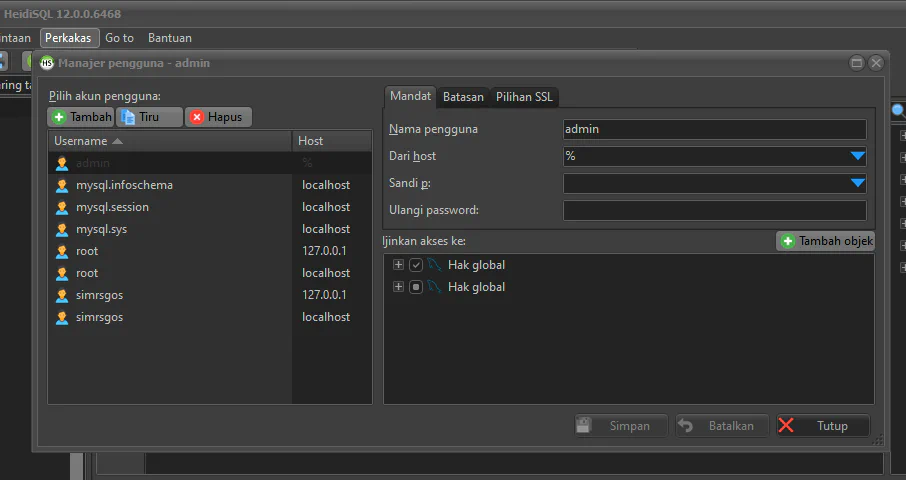This screenshot has width=906, height=480.
Task: Open the Dari host dropdown arrow
Action: tap(857, 156)
